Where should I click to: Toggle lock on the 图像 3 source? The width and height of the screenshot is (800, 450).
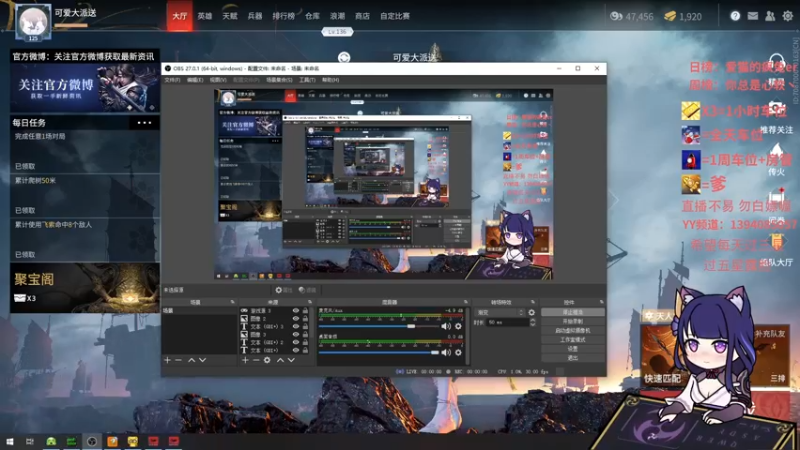pos(305,335)
